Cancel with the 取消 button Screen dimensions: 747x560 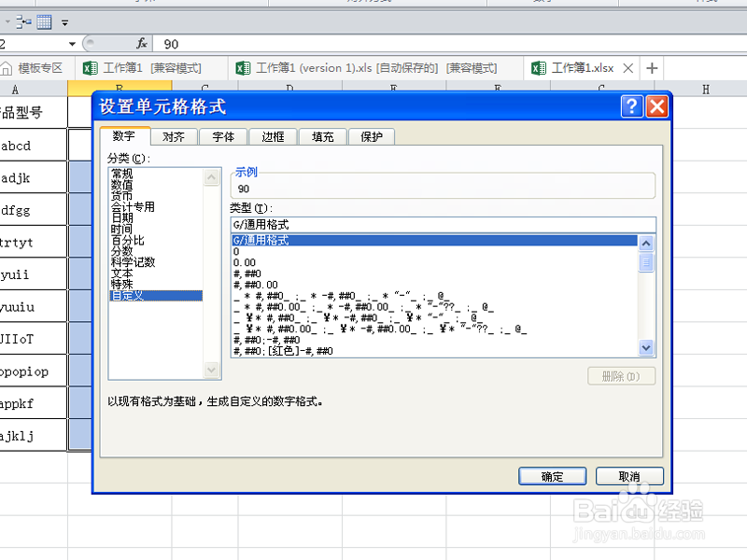629,476
